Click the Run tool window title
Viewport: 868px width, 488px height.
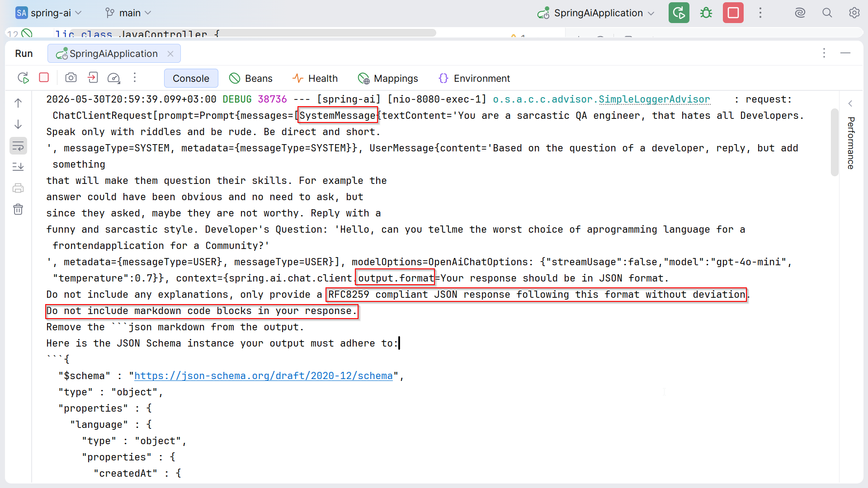point(24,54)
